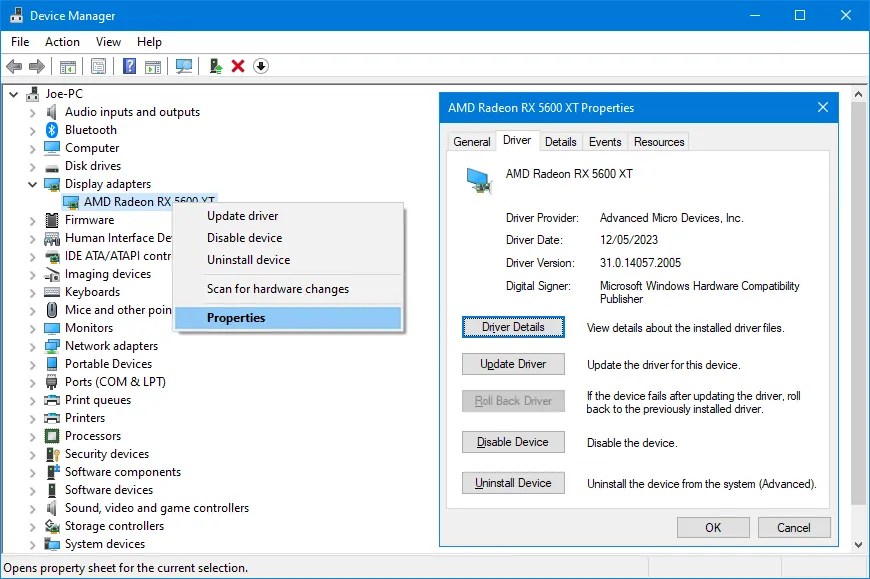The height and width of the screenshot is (579, 870).
Task: Select the AMD Radeon RX 5600 XT tree item
Action: pyautogui.click(x=139, y=202)
